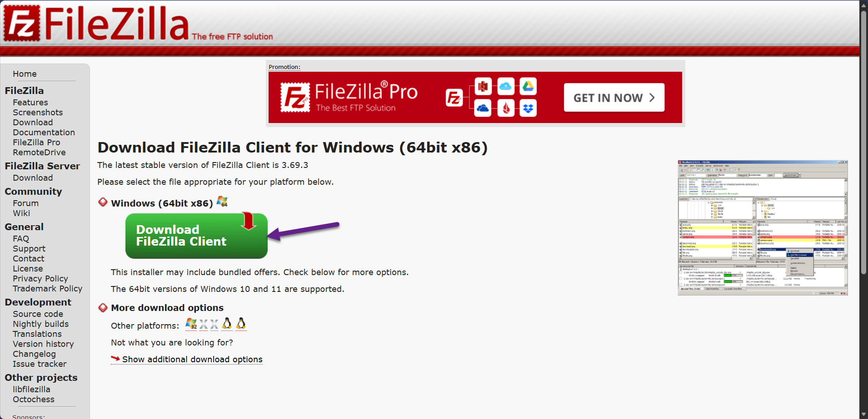Click the Dropbox icon in the Pro banner
868x419 pixels.
point(528,108)
